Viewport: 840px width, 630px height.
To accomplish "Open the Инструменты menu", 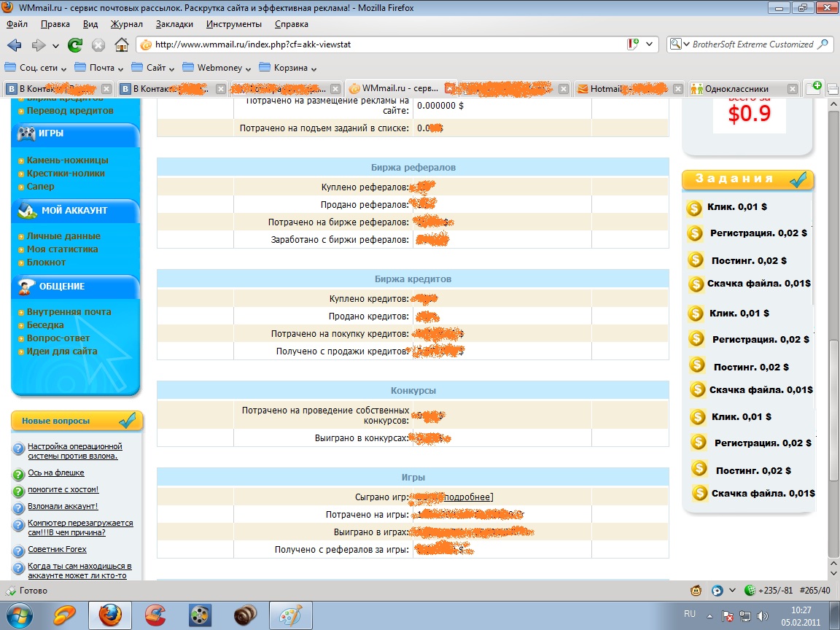I will [x=234, y=24].
